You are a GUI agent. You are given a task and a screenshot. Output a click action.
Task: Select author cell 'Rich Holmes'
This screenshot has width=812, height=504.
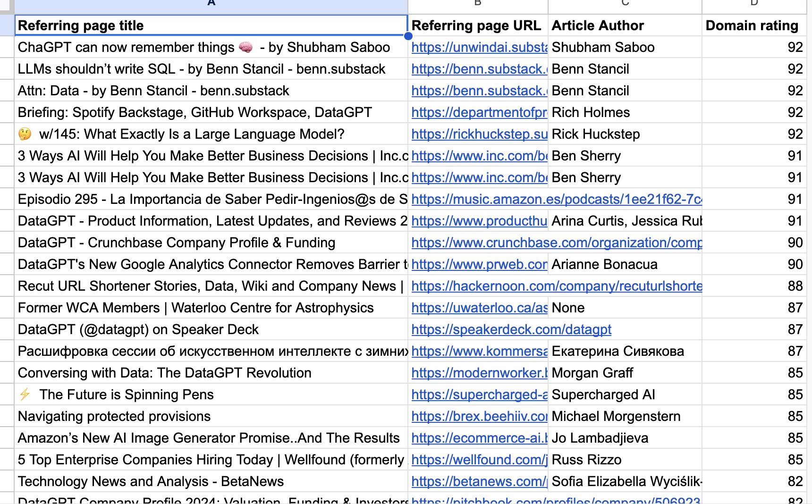(x=625, y=112)
